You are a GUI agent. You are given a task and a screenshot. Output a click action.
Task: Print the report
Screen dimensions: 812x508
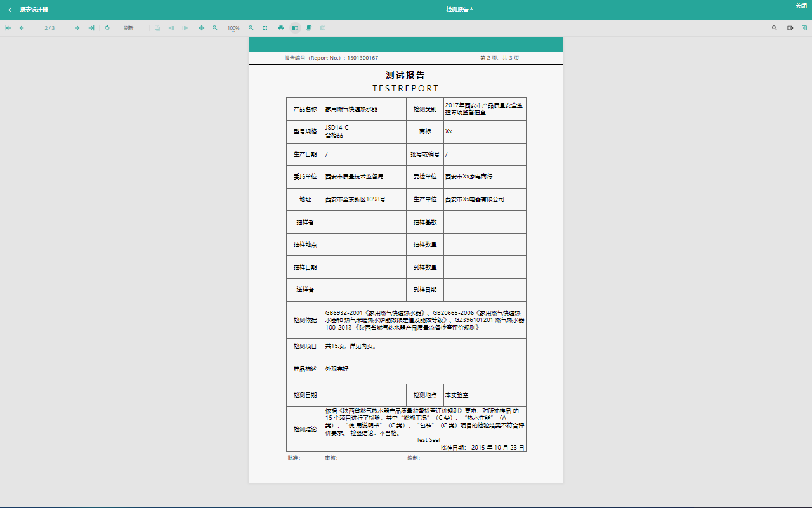click(281, 28)
